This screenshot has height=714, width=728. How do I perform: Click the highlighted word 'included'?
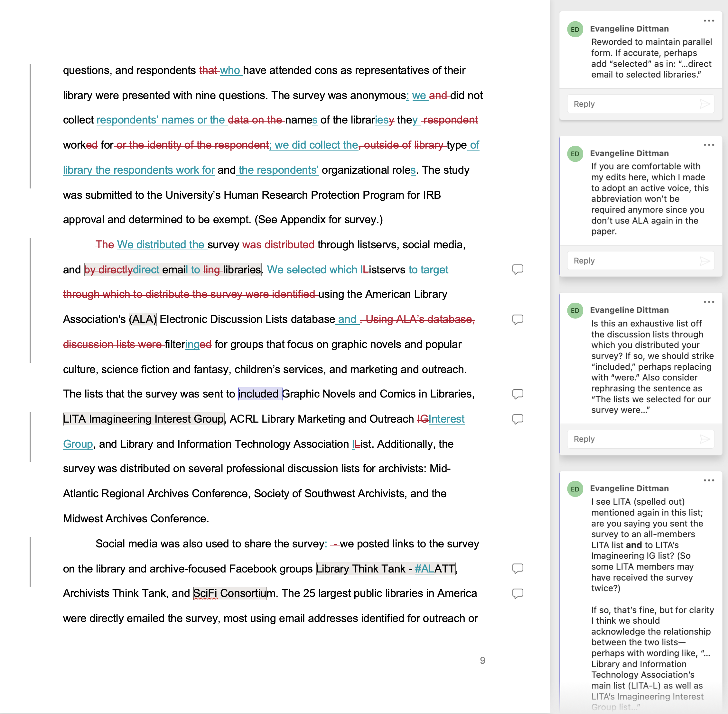(x=258, y=394)
